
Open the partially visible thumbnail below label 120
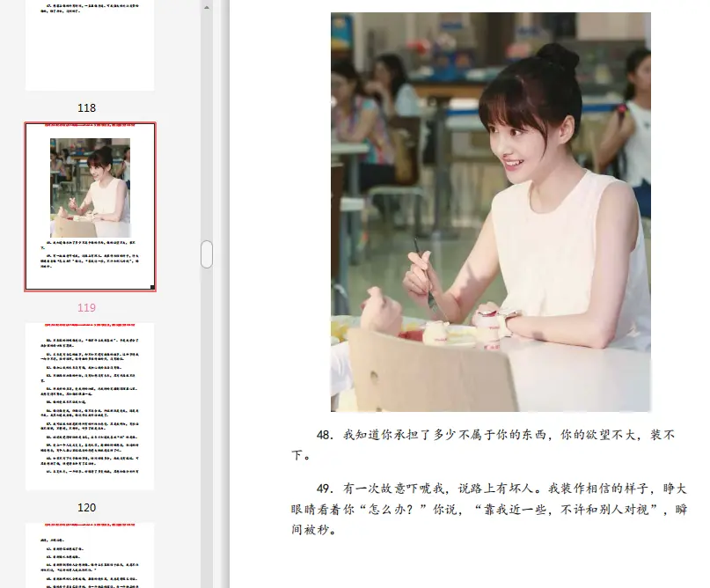click(90, 555)
